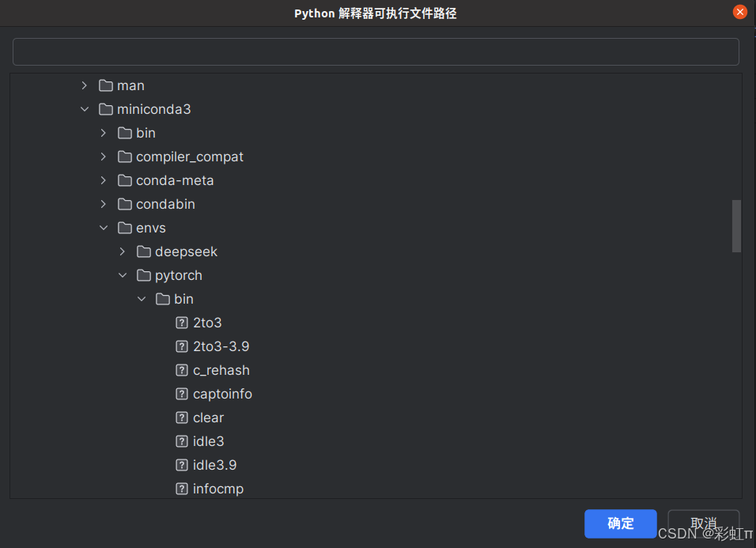Select the idle3.9 file icon
The height and width of the screenshot is (548, 756).
[182, 465]
